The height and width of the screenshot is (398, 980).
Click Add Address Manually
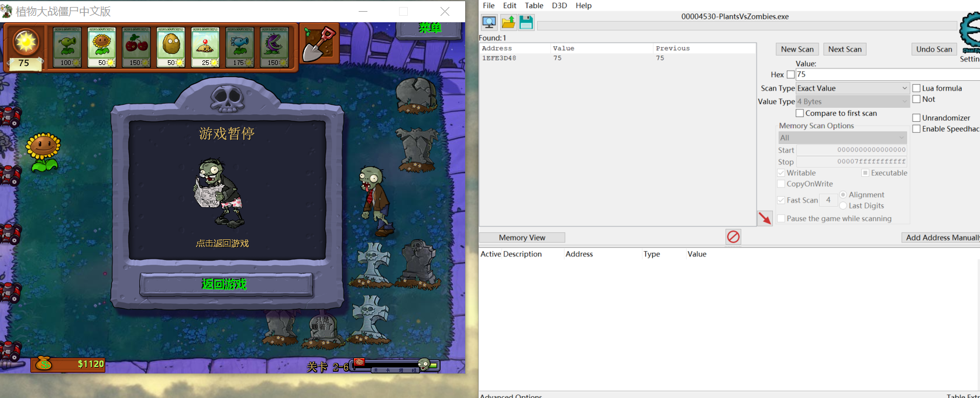tap(941, 238)
